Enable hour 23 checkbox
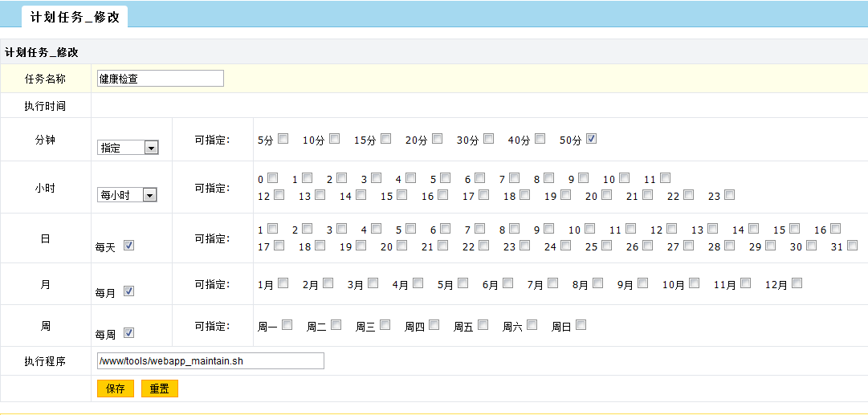This screenshot has height=415, width=868. 730,195
